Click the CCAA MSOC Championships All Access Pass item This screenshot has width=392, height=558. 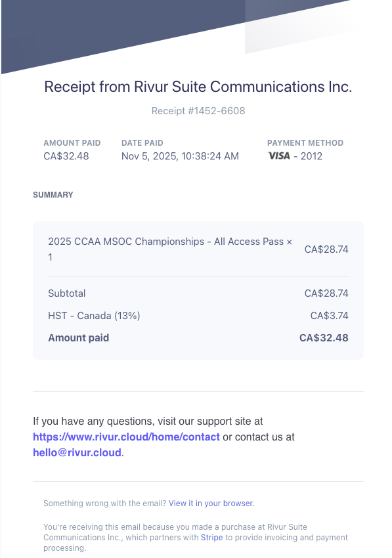[x=170, y=249]
